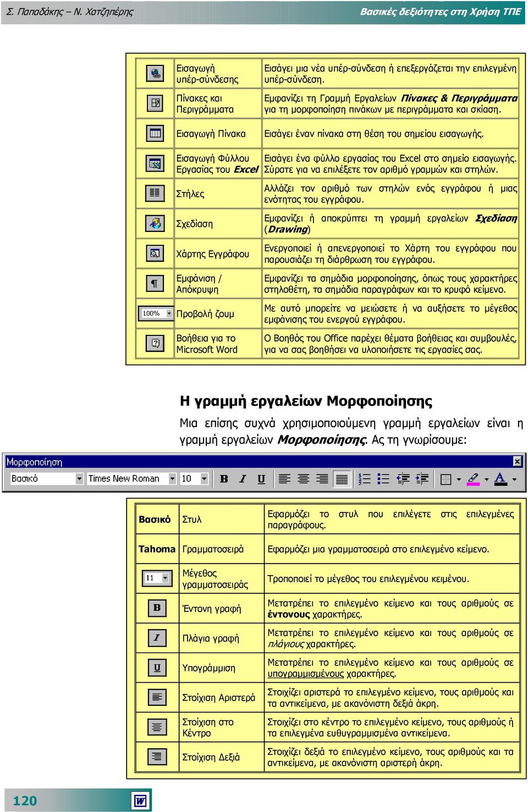Open the style dropdown arrow next to Βασικό
The image size is (528, 812).
point(79,479)
